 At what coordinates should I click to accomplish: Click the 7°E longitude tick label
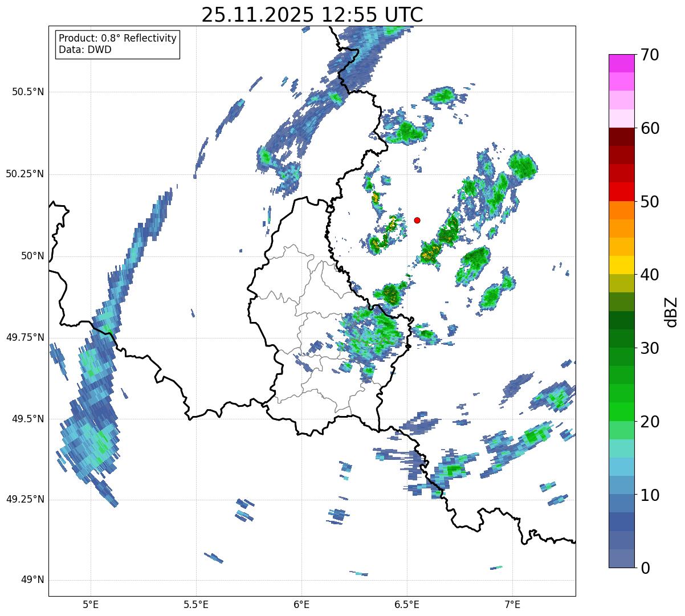tap(513, 604)
